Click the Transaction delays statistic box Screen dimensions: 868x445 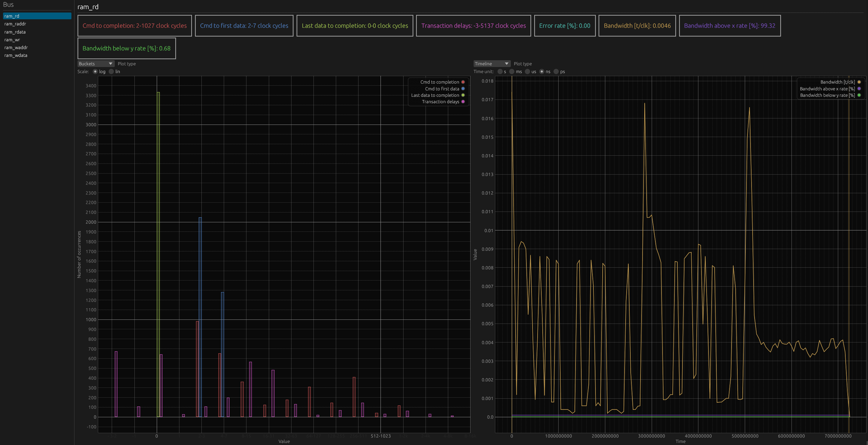click(473, 26)
